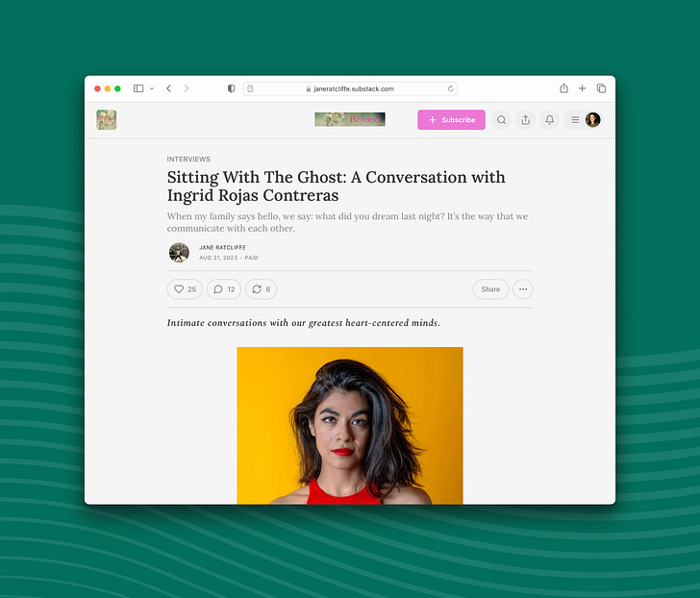Click the pink Subscribe button
700x598 pixels.
click(451, 119)
